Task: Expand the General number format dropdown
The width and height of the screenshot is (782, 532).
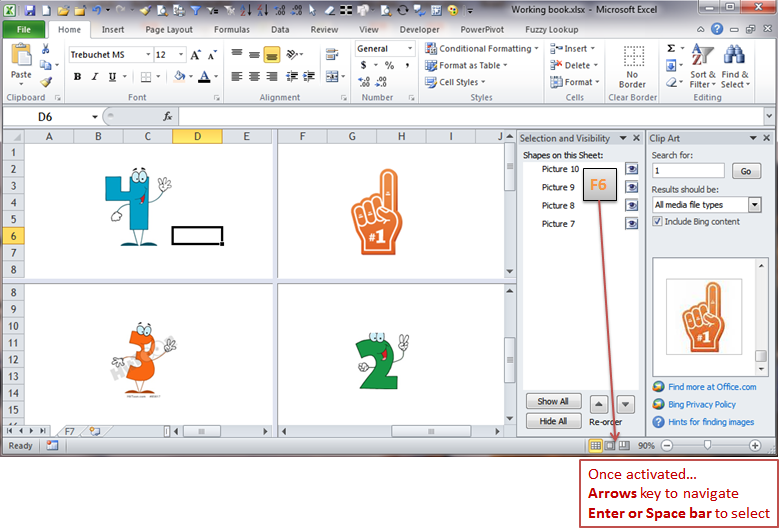Action: coord(409,49)
